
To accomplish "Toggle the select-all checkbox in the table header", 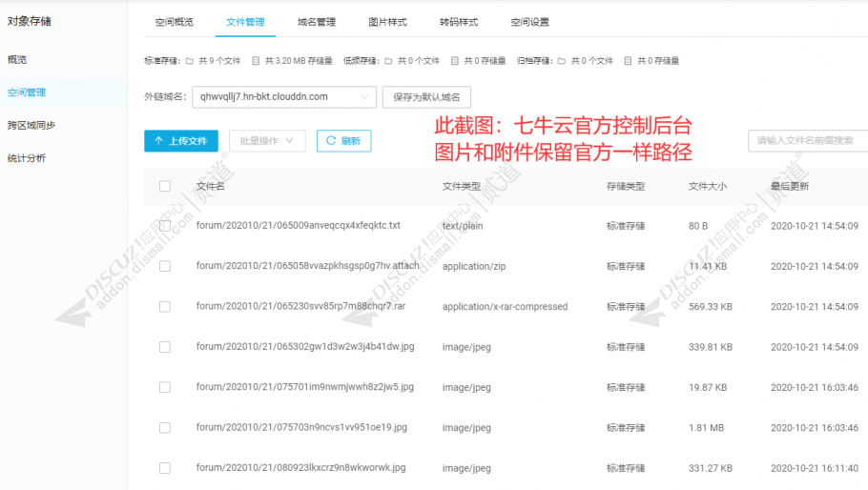I will [x=165, y=186].
